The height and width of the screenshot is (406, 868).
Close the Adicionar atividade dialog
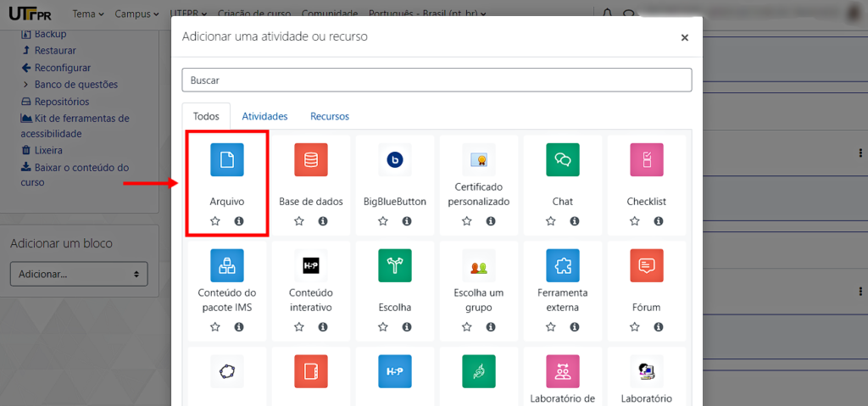coord(685,37)
